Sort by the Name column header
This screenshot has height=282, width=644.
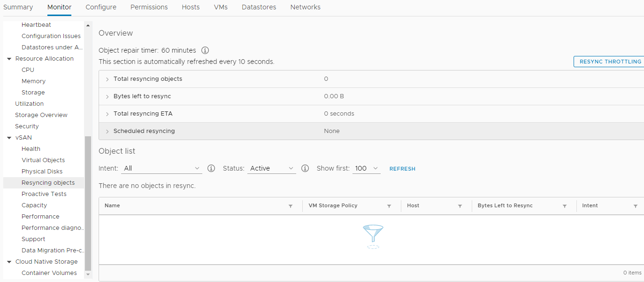(x=112, y=206)
